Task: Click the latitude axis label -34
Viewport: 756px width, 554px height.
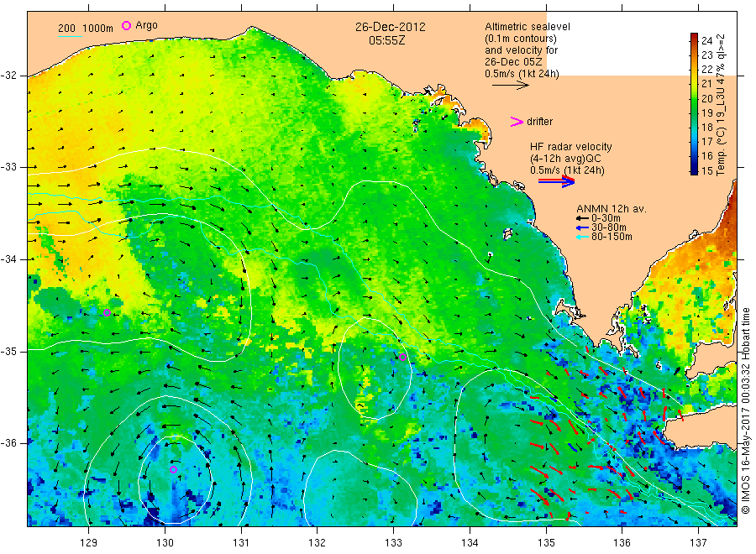Action: (x=8, y=259)
